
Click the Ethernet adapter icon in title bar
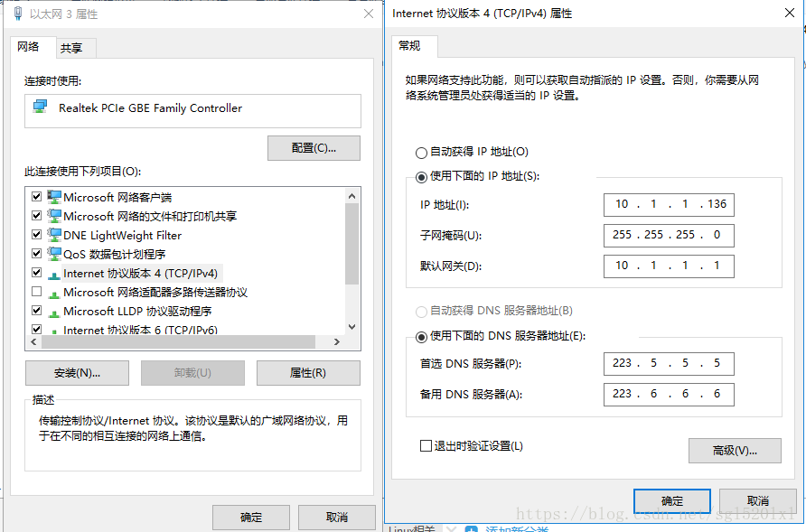[18, 14]
